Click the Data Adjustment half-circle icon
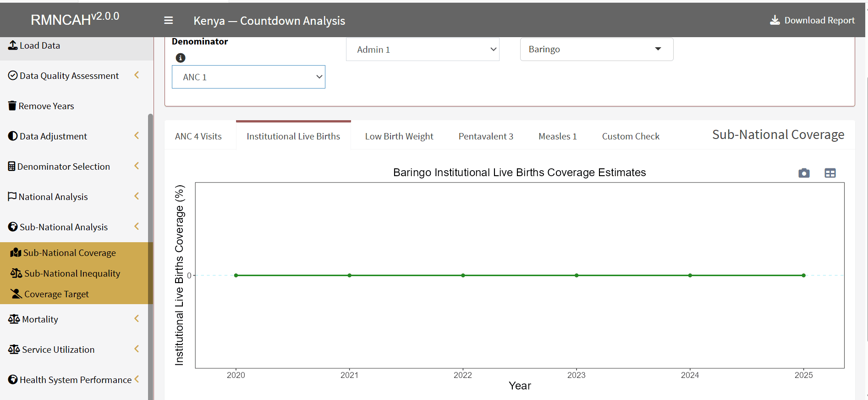 tap(13, 136)
